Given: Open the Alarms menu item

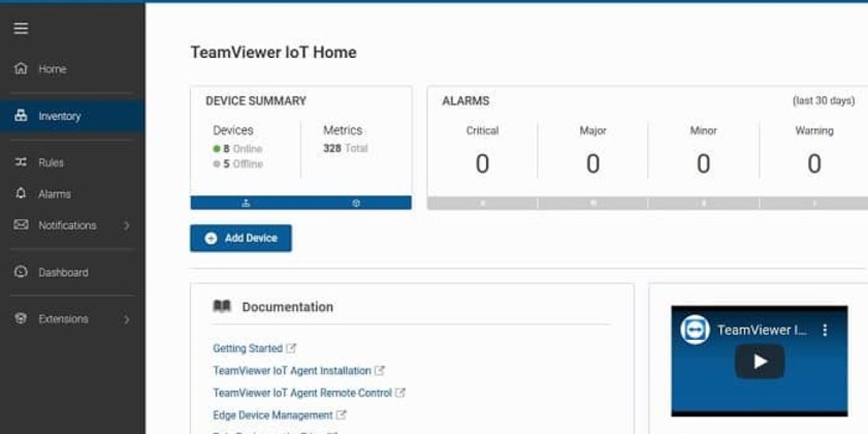Looking at the screenshot, I should point(54,194).
